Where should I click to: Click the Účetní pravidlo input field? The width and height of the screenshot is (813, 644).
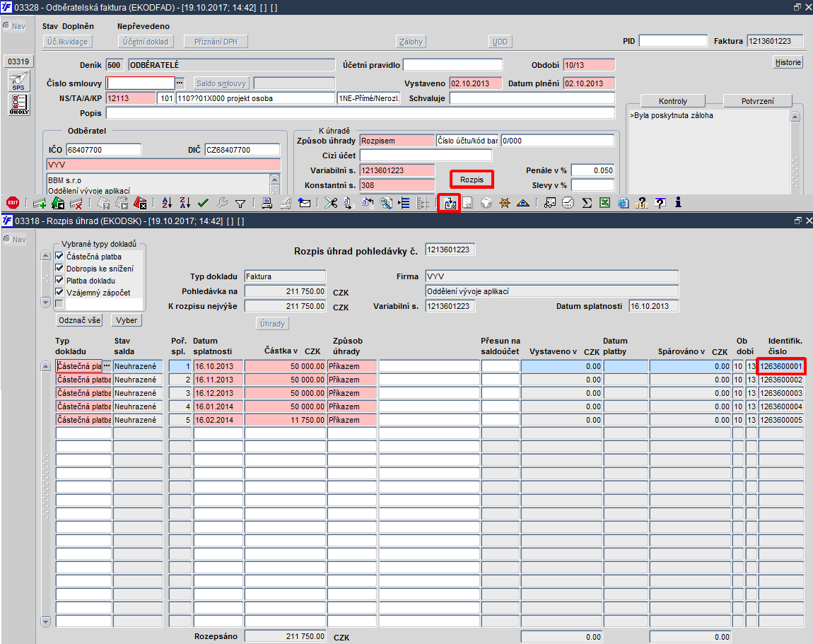[x=452, y=65]
